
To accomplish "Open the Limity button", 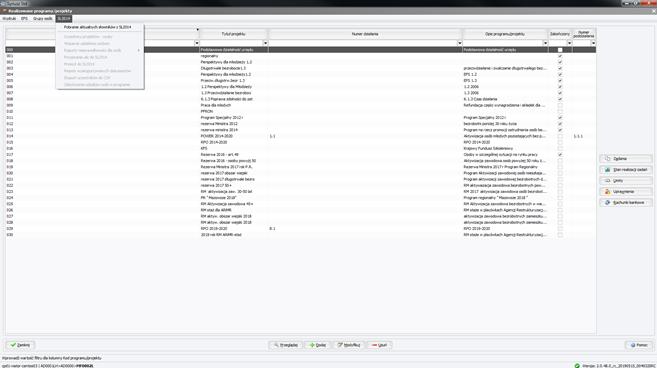I will click(x=626, y=181).
